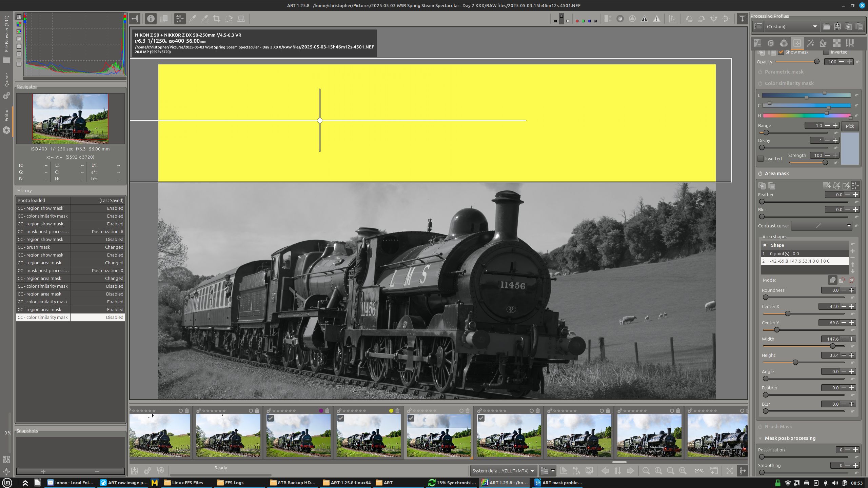This screenshot has height=488, width=868.
Task: Add a new snapshot with plus button
Action: [x=43, y=471]
